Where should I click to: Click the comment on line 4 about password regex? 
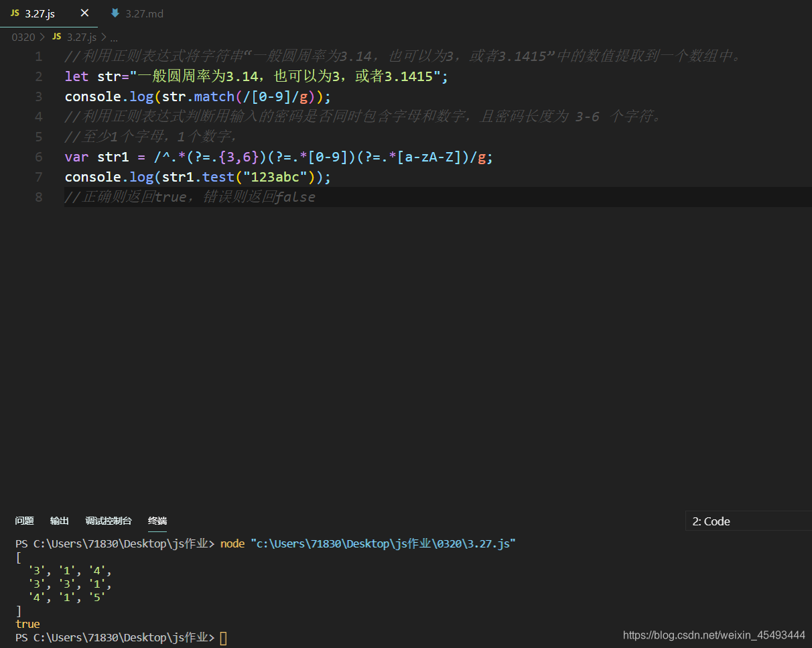(364, 117)
